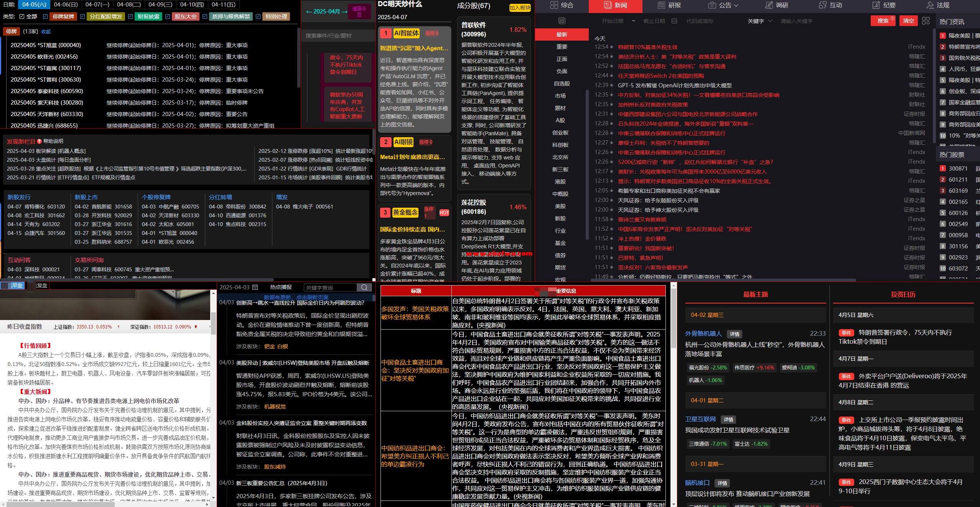The image size is (980, 507).
Task: Toggle the 停牌复牌 checkbox
Action: (45, 16)
